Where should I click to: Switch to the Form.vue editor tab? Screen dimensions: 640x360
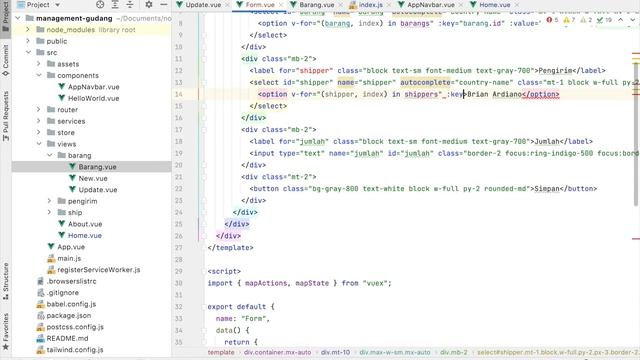coord(260,5)
